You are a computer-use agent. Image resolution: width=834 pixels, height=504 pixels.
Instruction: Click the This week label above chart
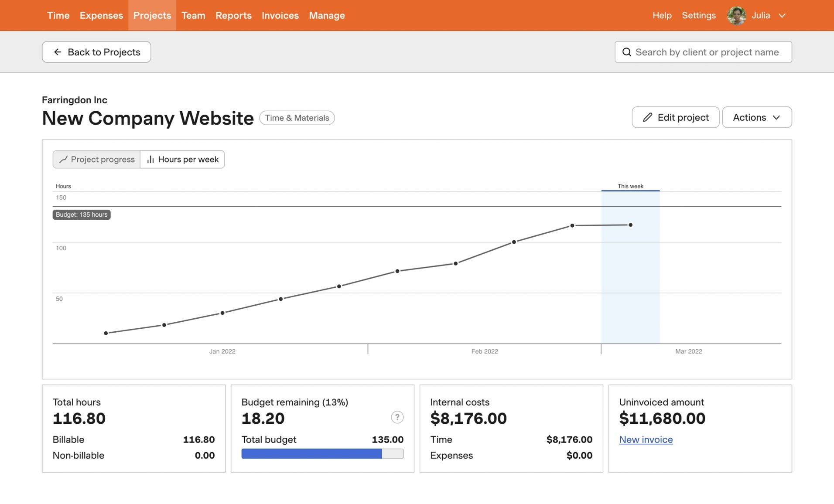[x=630, y=186]
